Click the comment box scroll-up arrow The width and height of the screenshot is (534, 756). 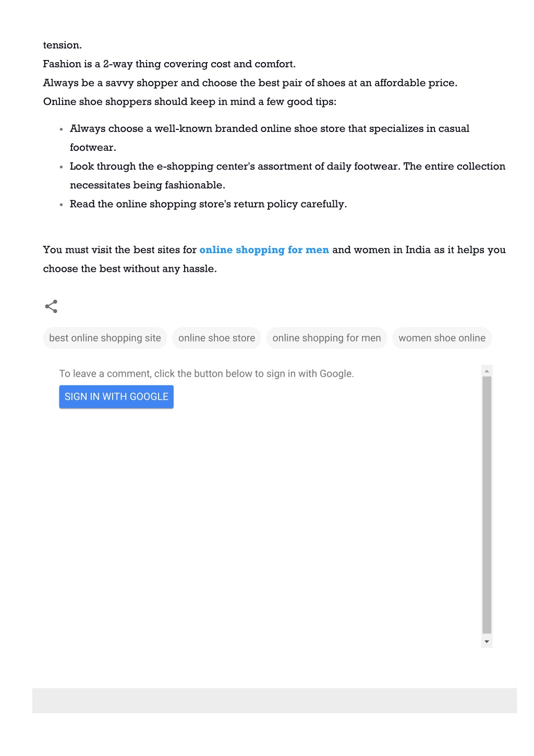pyautogui.click(x=487, y=371)
